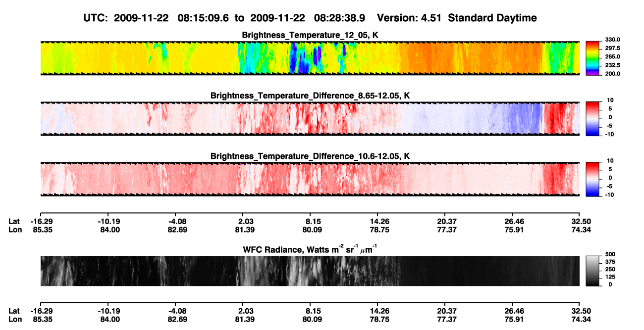The width and height of the screenshot is (644, 330).
Task: Click the grayscale colorbar of WFC Radiance
Action: click(592, 271)
